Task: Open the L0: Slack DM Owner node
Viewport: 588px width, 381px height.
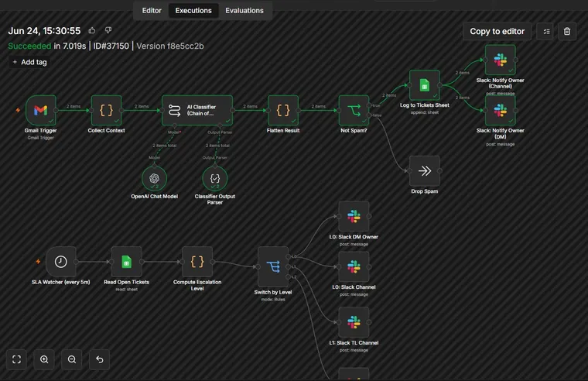Action: pos(354,216)
